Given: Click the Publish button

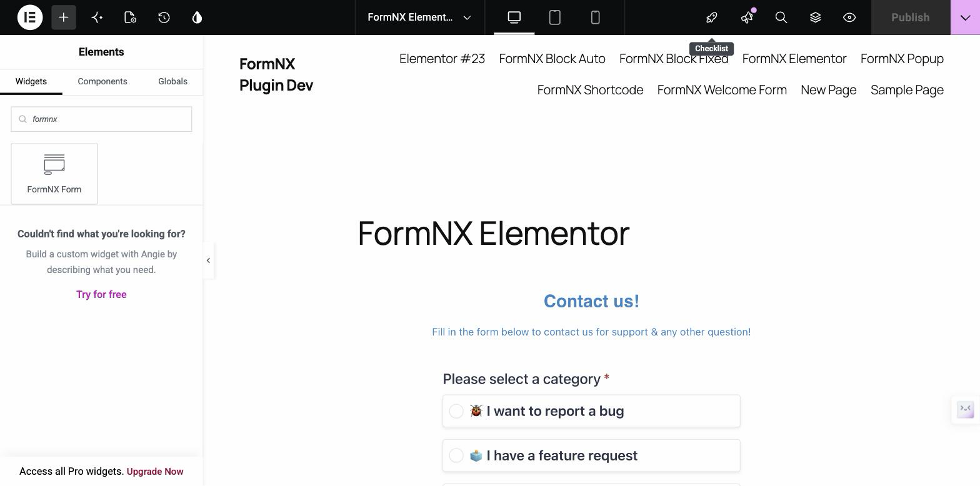Looking at the screenshot, I should click(911, 17).
